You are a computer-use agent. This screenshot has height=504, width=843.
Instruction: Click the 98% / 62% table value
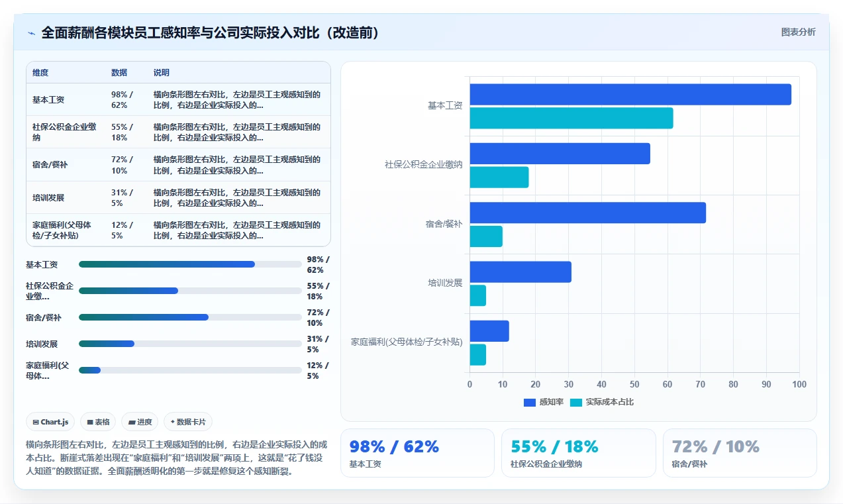(122, 99)
